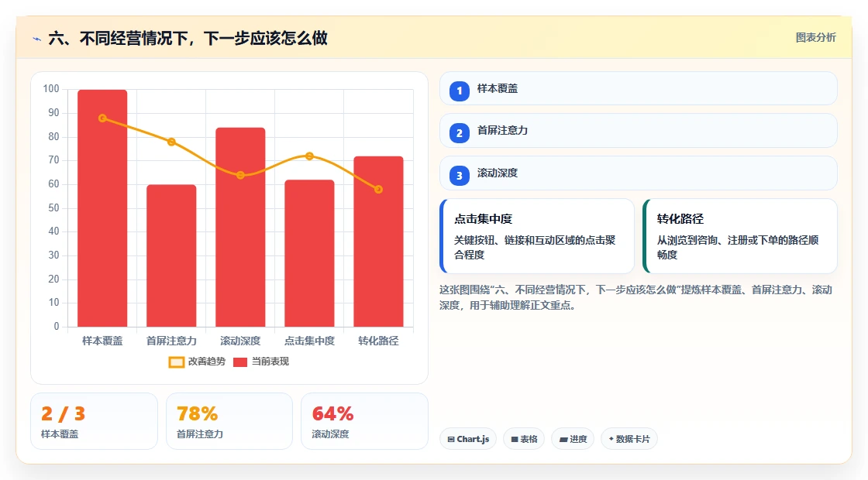Select the 转化路径 description card

pos(739,236)
